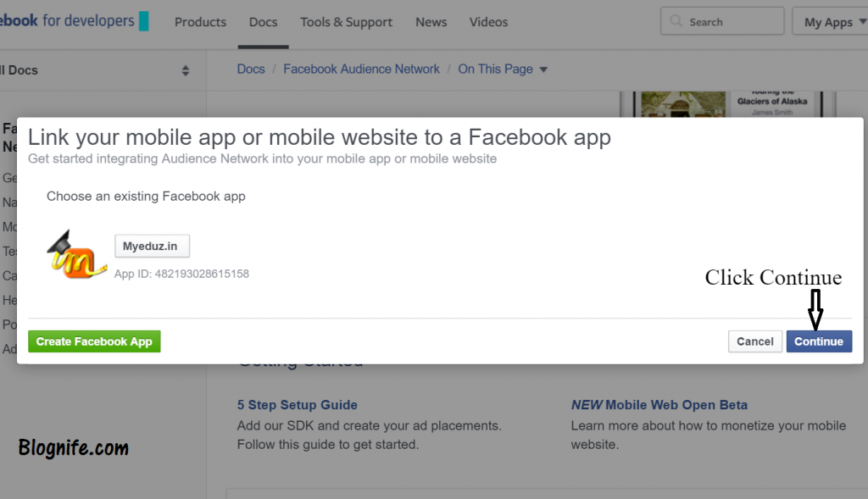Toggle the All Docs sort arrows

pos(186,70)
